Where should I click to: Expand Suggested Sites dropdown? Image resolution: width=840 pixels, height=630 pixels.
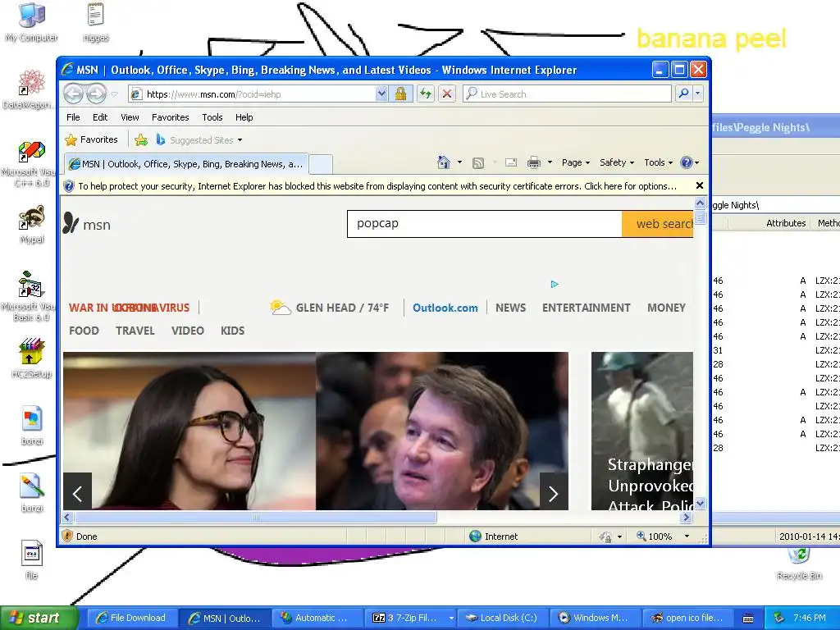coord(240,140)
